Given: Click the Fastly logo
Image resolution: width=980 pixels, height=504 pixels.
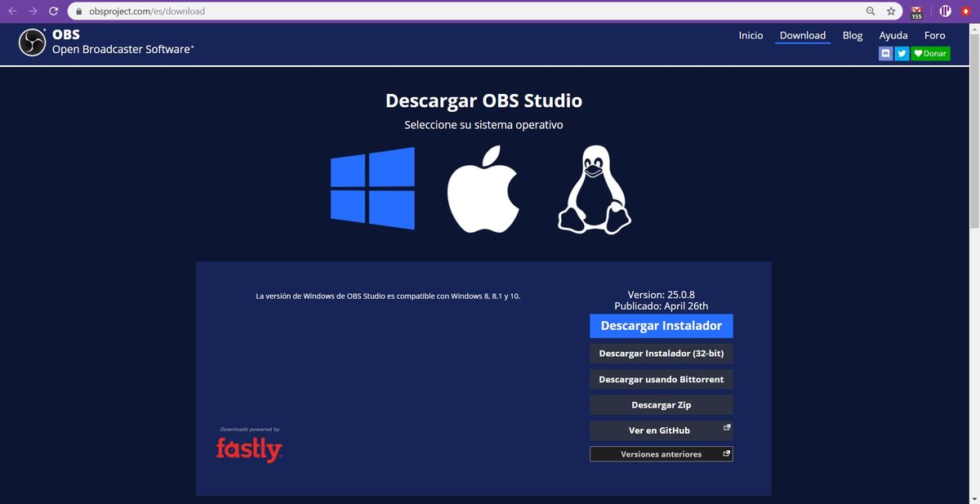Looking at the screenshot, I should click(249, 450).
